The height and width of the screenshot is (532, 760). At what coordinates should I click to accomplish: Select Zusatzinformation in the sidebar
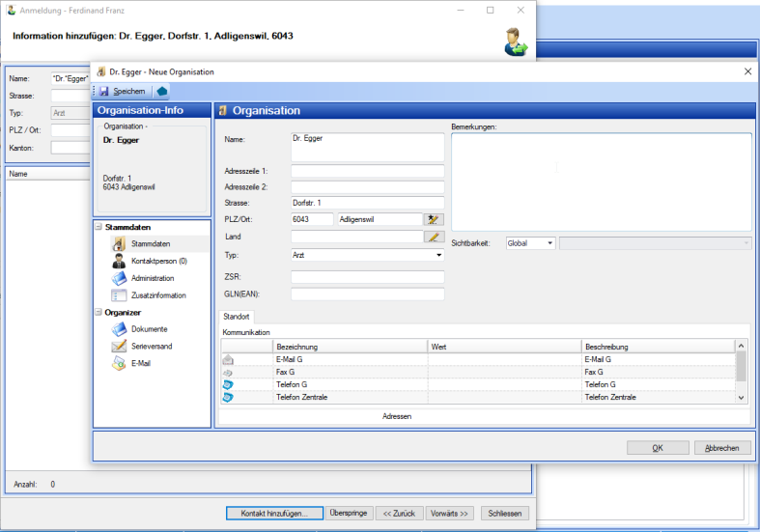(x=158, y=295)
